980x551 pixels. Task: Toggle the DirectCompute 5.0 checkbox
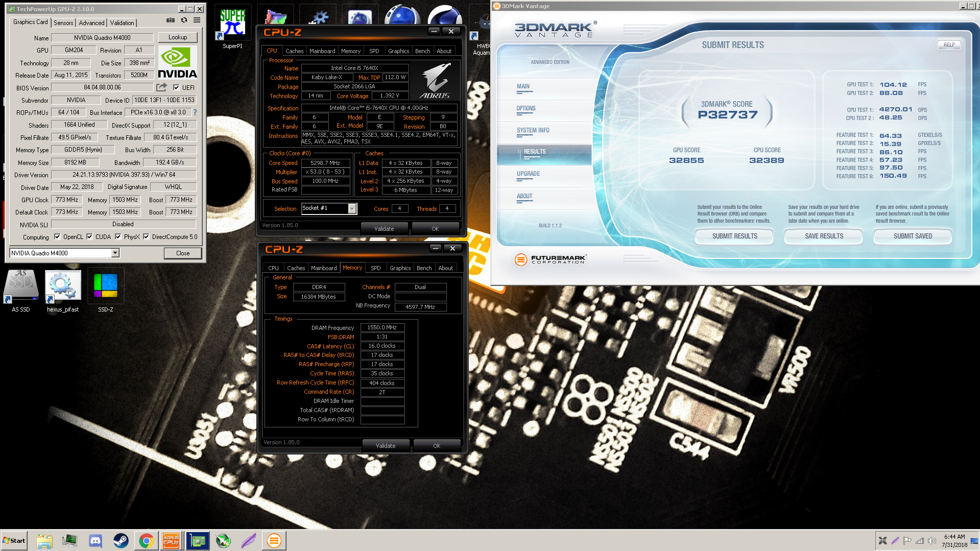pos(146,237)
